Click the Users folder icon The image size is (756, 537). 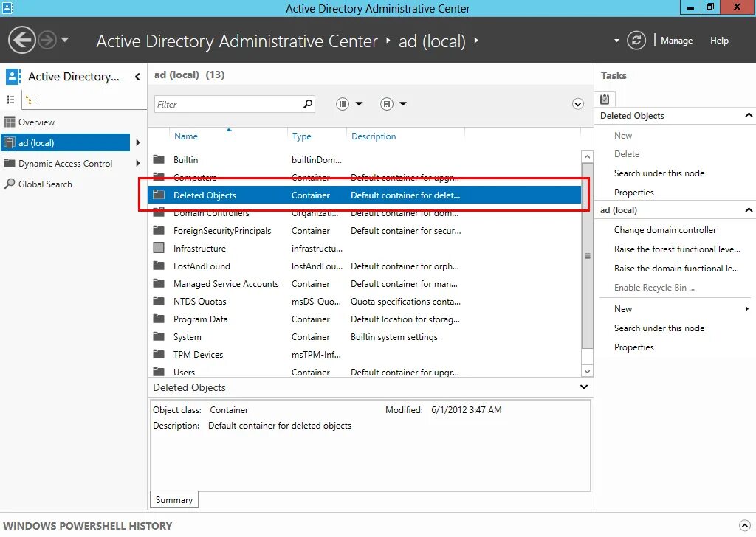pyautogui.click(x=159, y=372)
